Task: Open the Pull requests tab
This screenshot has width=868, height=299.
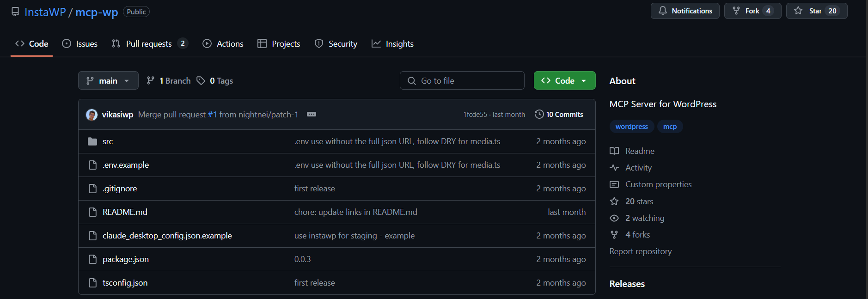Action: 150,44
